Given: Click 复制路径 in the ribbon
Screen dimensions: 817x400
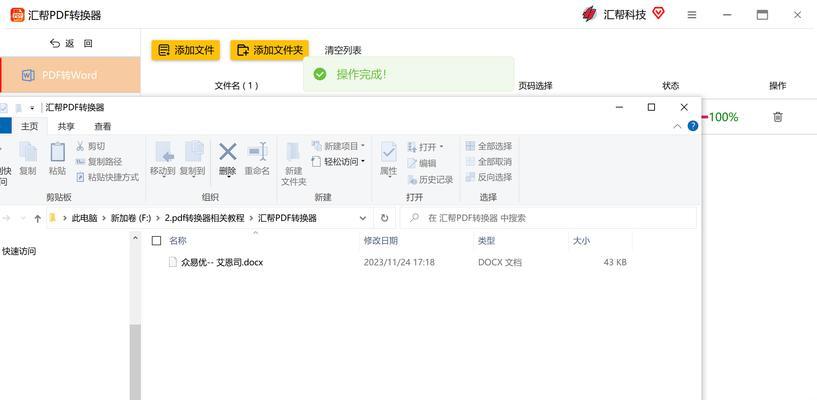Looking at the screenshot, I should point(98,161).
